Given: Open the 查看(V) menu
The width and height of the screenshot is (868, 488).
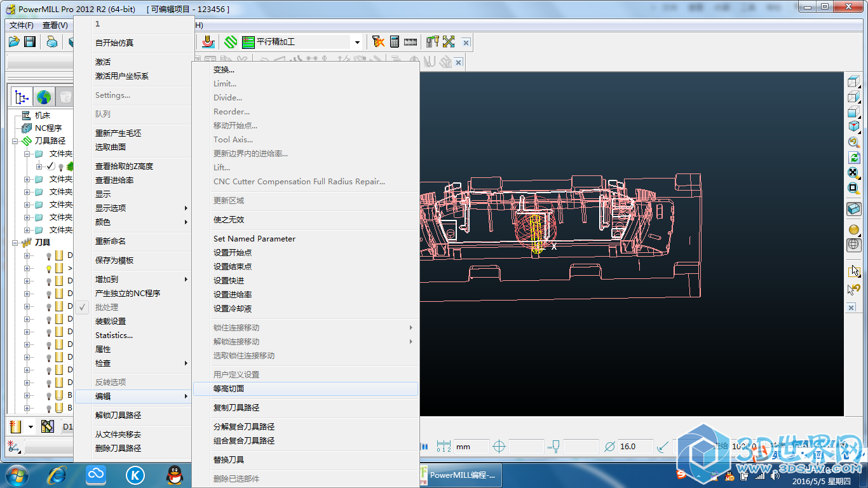Looking at the screenshot, I should (55, 25).
